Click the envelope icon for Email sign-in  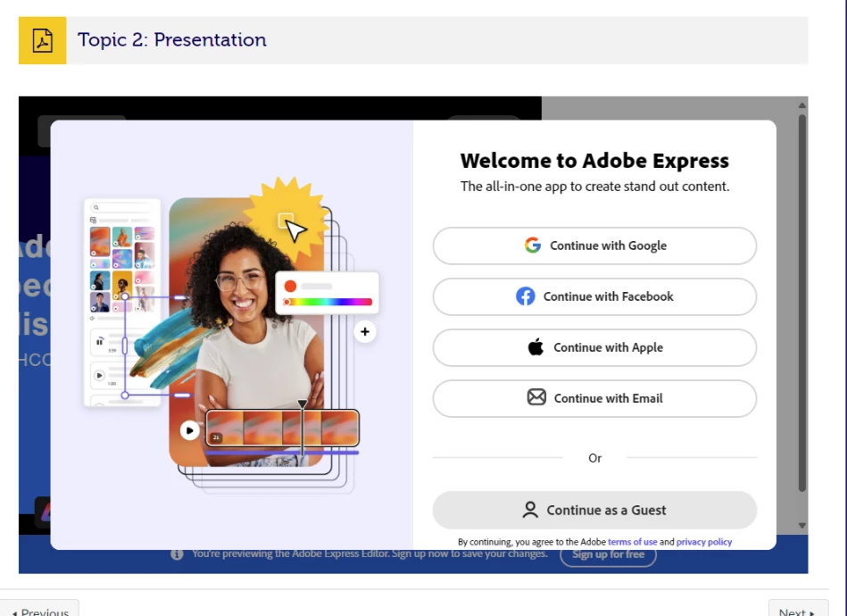[x=536, y=397]
